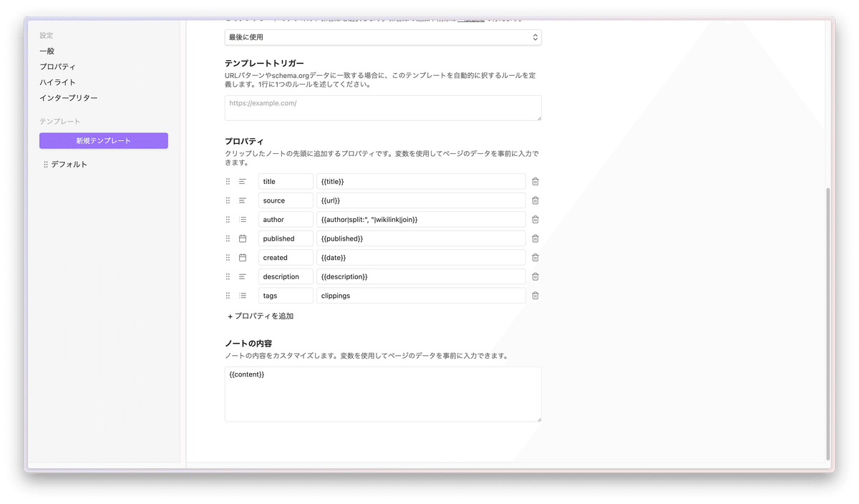859x504 pixels.
Task: Click the drag handle of the tags property row
Action: tap(228, 295)
